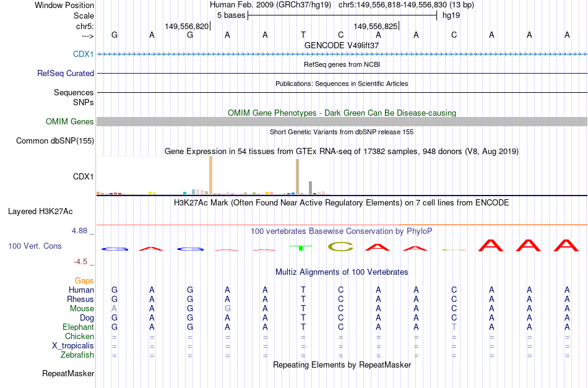The width and height of the screenshot is (588, 388).
Task: Click the 100 Vert. Cons label
Action: (35, 246)
